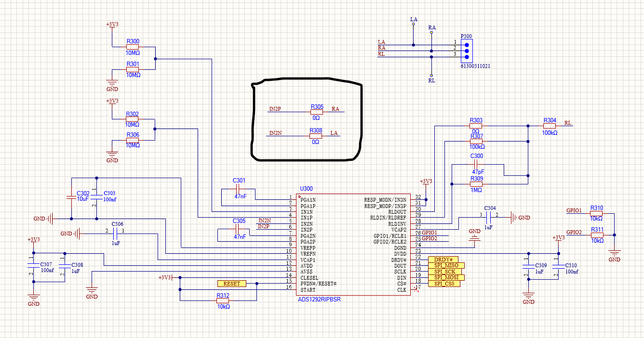This screenshot has width=644, height=338.
Task: Click the AVDD pin name
Action: (306, 266)
